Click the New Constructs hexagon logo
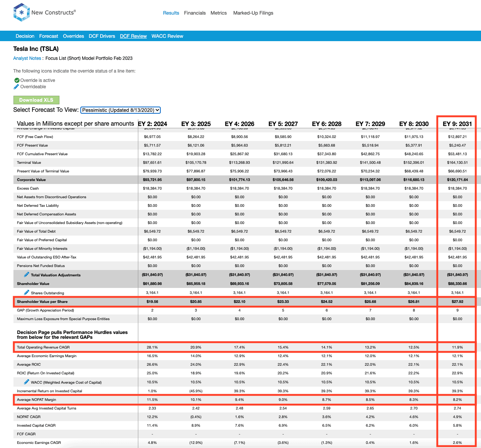 21,12
